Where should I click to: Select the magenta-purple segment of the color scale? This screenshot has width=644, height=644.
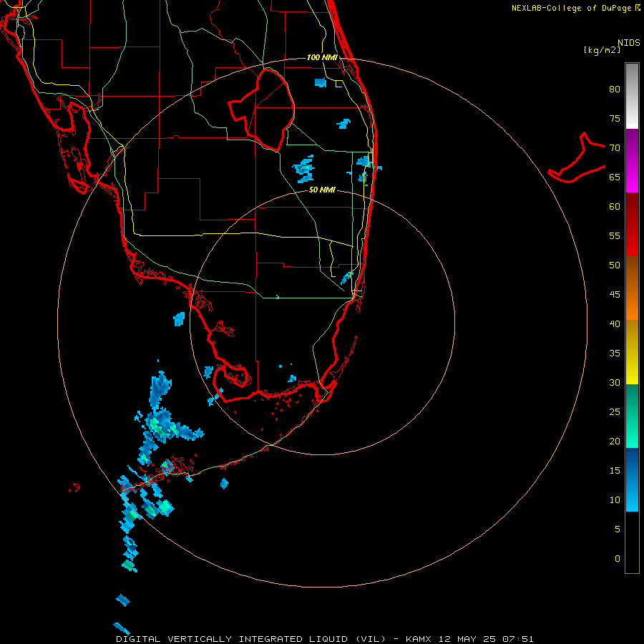(x=632, y=160)
